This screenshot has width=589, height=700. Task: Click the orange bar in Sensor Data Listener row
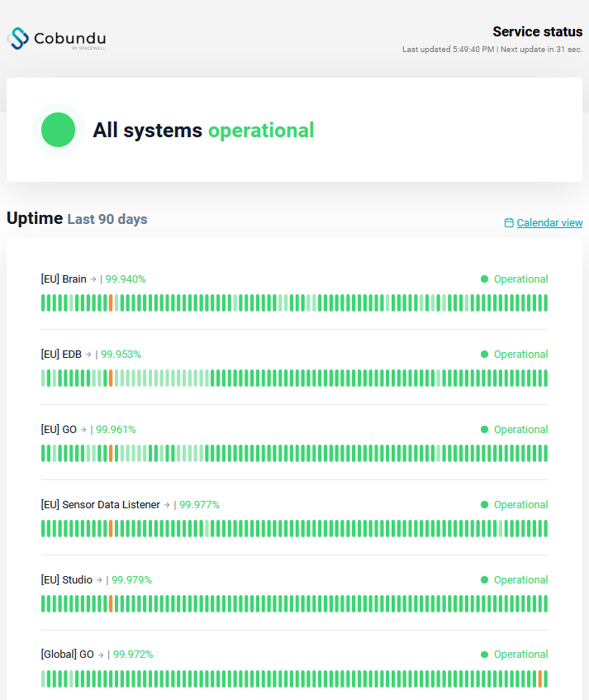[x=111, y=529]
